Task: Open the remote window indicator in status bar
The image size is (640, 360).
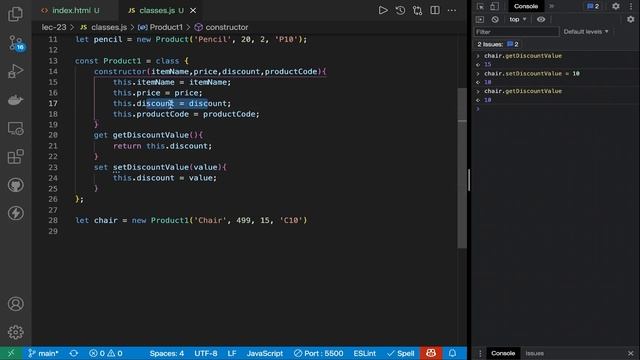Action: [x=11, y=353]
